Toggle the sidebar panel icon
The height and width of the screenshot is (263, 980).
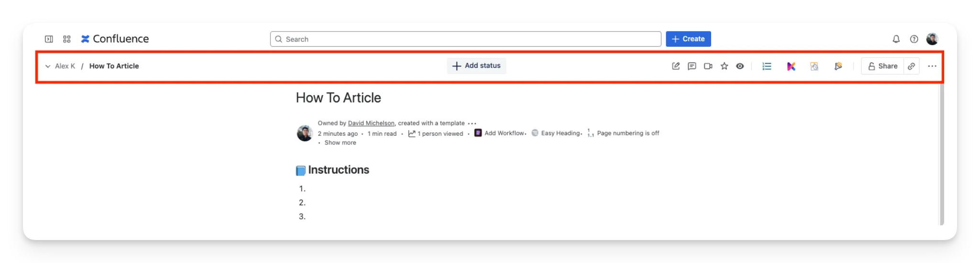pos(49,39)
